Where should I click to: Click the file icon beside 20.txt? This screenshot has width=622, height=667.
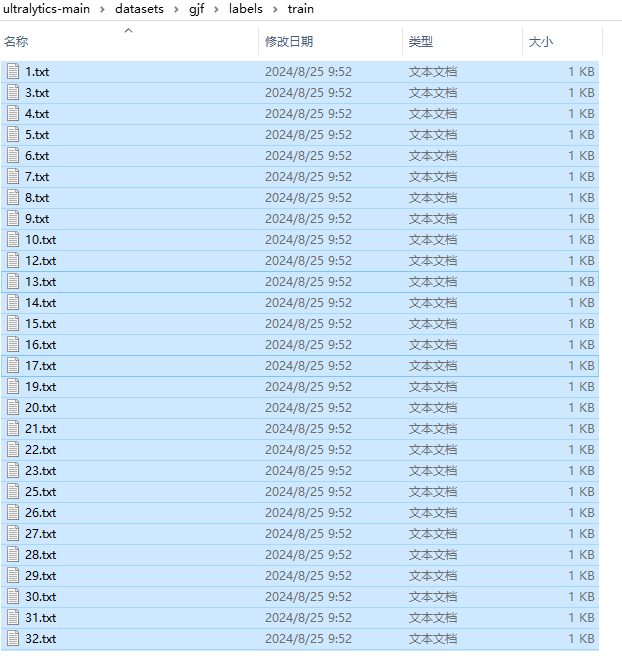[x=13, y=408]
